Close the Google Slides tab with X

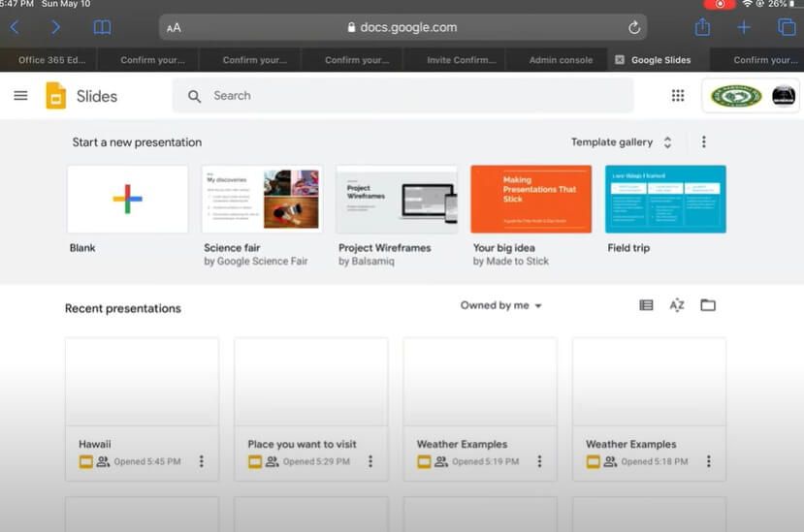tap(620, 60)
